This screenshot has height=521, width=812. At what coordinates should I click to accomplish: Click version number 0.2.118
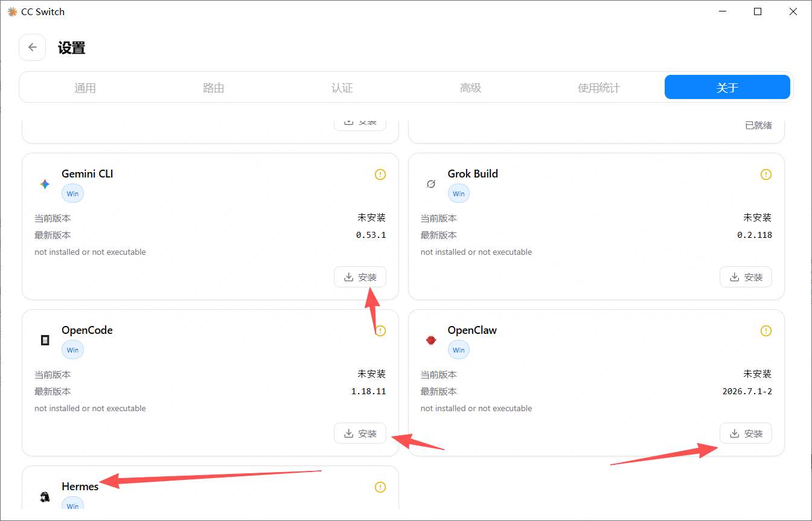(755, 235)
